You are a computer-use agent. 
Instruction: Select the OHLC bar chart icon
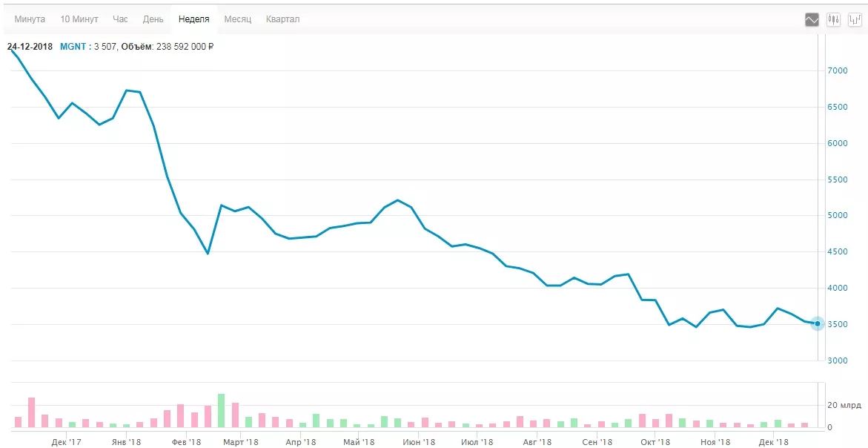pyautogui.click(x=855, y=20)
